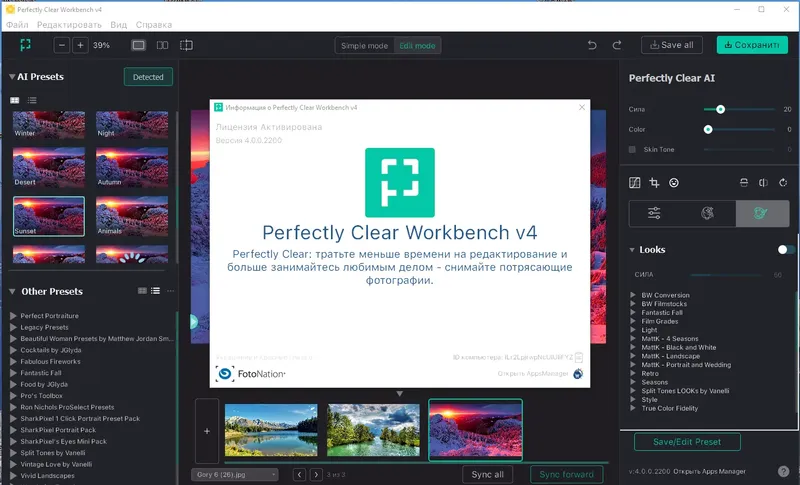This screenshot has width=800, height=485.
Task: Collapse the AI Presets section
Action: coord(11,77)
